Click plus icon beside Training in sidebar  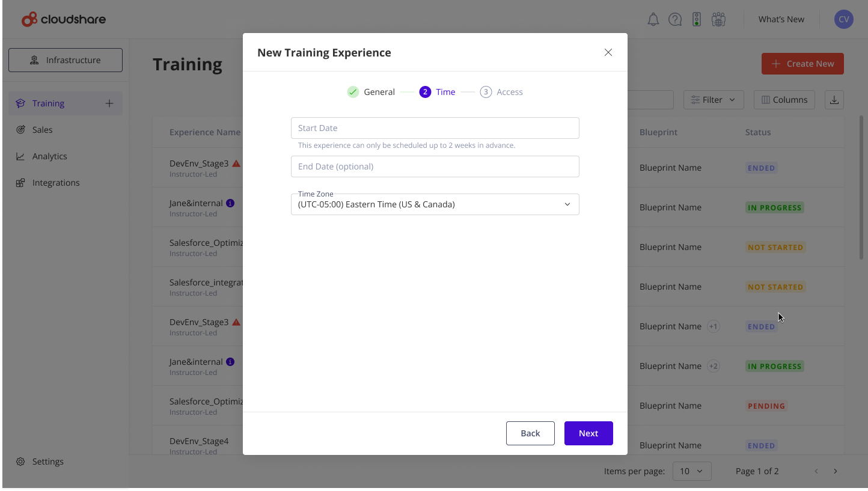click(109, 103)
